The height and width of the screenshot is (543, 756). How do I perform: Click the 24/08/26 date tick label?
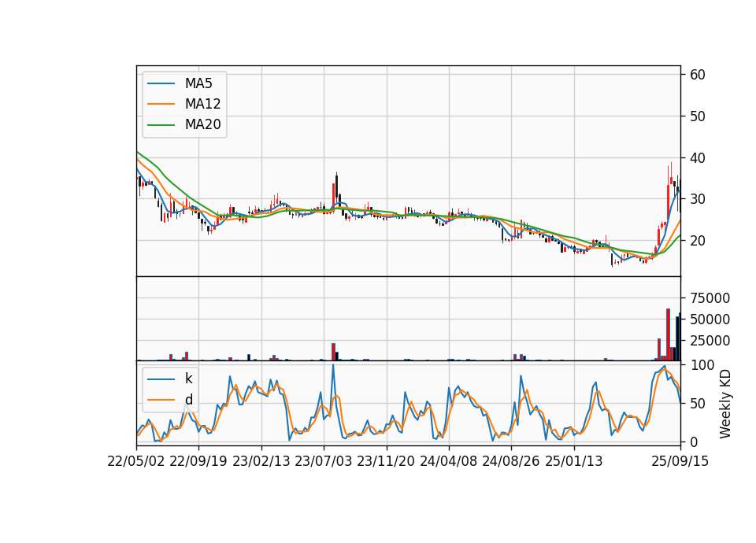511,461
